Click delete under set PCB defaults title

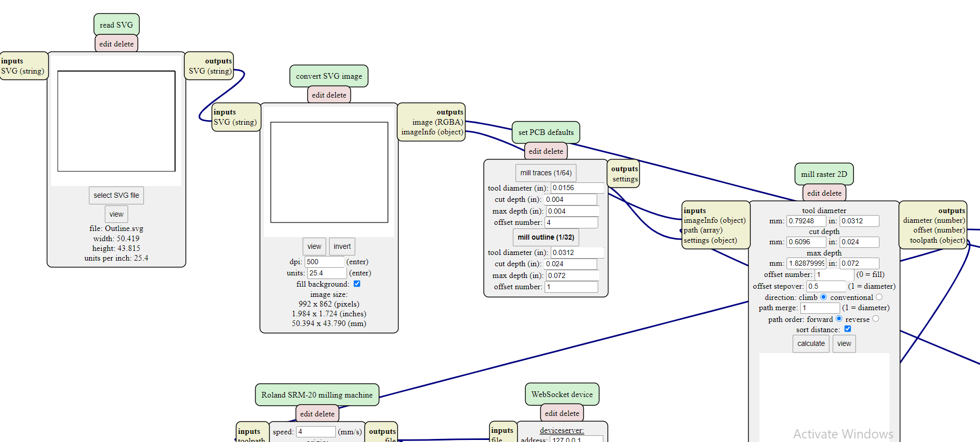pos(553,151)
